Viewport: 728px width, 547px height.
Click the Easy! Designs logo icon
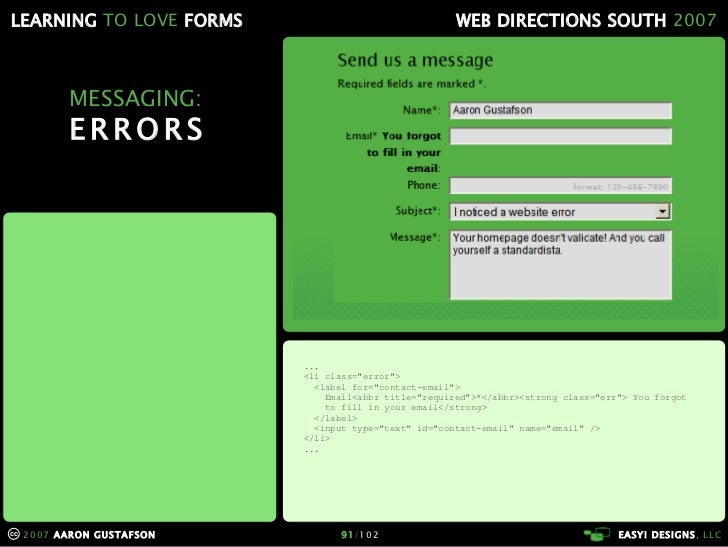coord(597,534)
